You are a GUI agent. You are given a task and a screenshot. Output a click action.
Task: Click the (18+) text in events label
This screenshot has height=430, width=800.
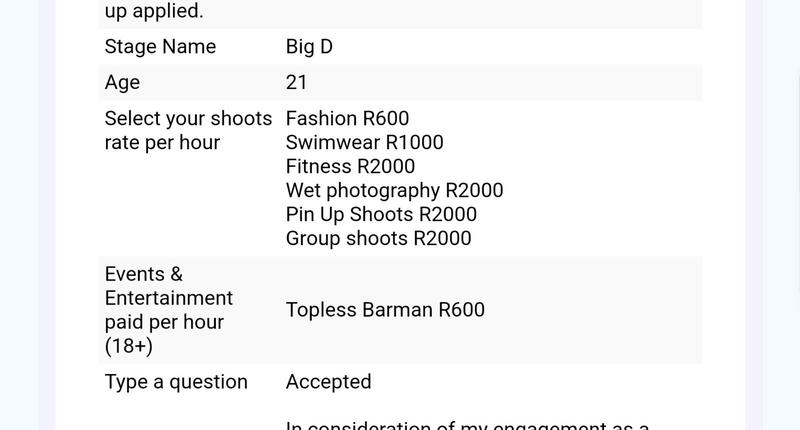click(x=128, y=346)
